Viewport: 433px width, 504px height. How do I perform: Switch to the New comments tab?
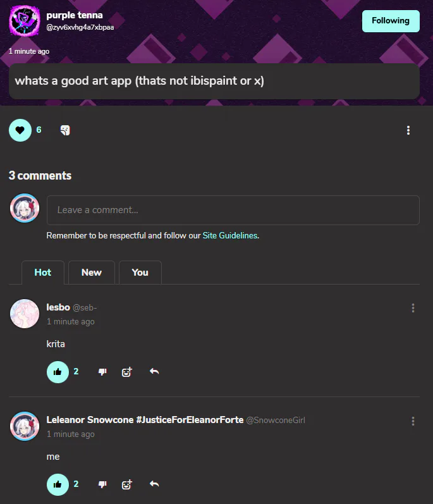[91, 273]
